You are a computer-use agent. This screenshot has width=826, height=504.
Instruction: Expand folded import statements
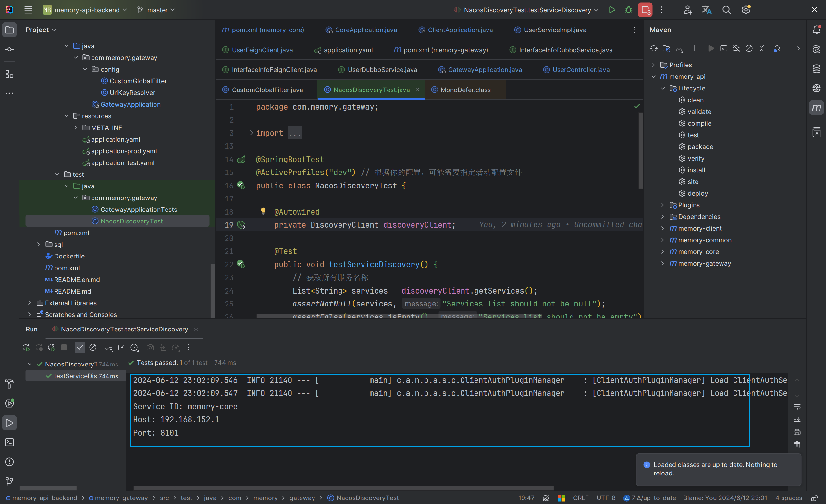click(252, 133)
